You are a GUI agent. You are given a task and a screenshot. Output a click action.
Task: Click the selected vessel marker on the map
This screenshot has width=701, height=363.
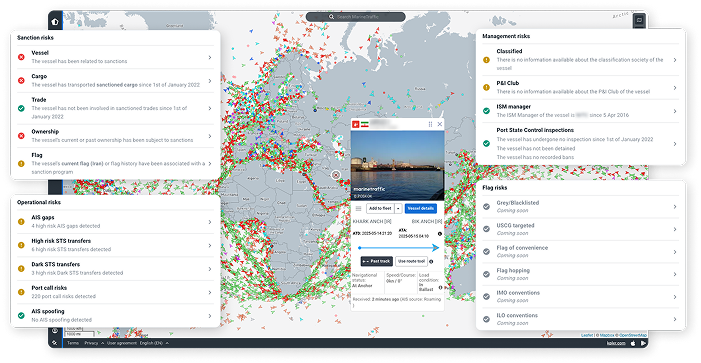(336, 175)
